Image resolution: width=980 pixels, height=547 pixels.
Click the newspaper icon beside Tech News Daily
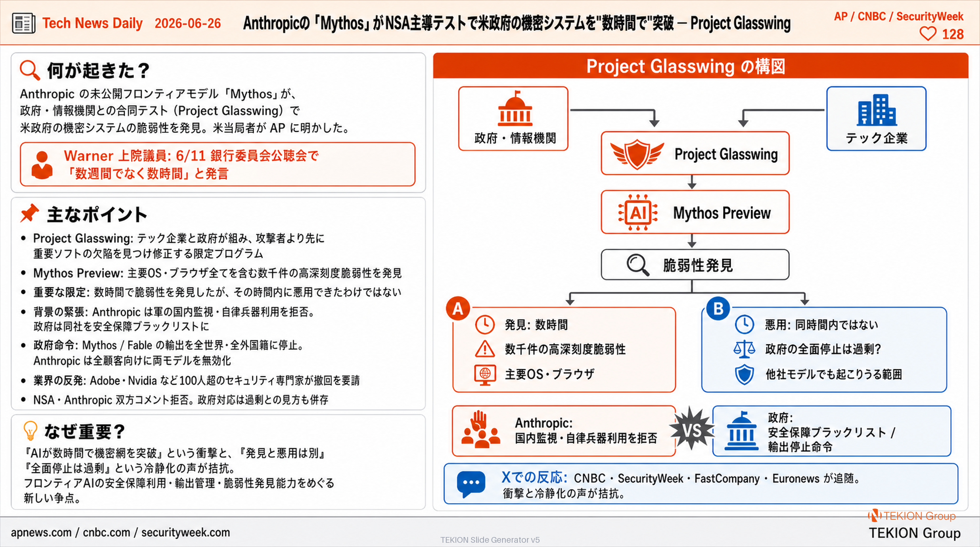(24, 23)
